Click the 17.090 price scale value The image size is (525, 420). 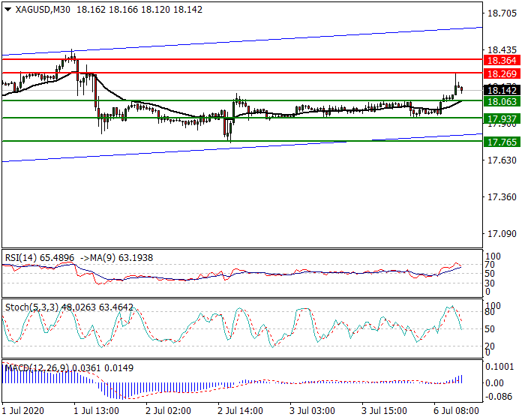click(x=502, y=234)
